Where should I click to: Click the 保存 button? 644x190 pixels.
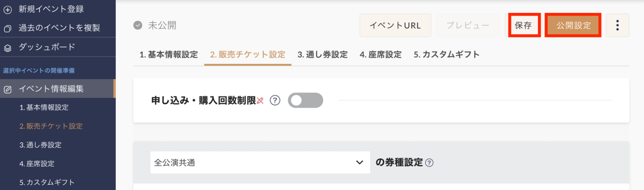524,25
